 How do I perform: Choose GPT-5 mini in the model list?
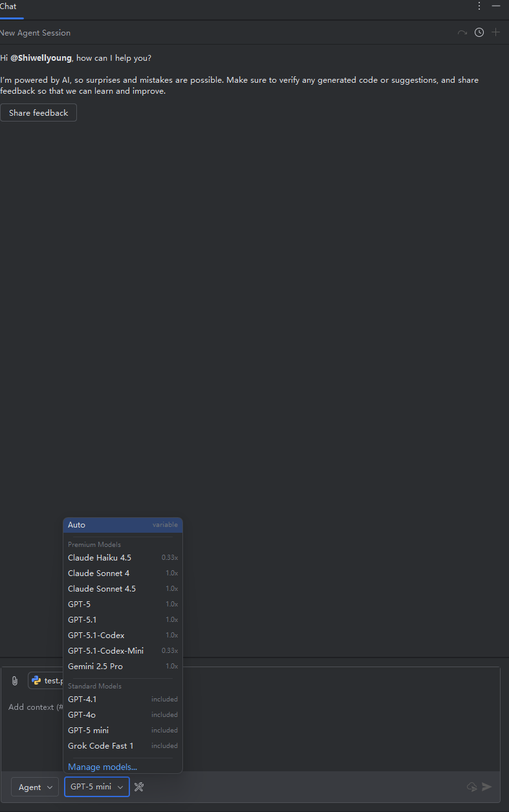click(123, 730)
